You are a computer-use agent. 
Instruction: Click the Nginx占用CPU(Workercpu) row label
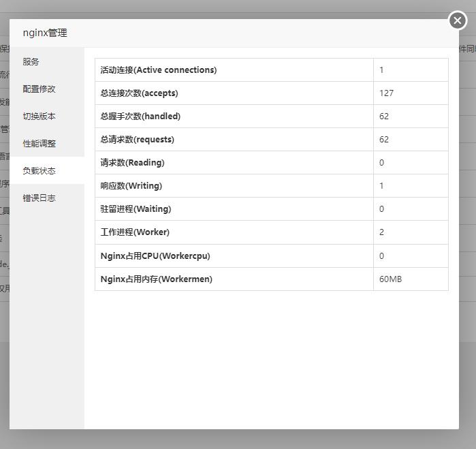pos(155,256)
